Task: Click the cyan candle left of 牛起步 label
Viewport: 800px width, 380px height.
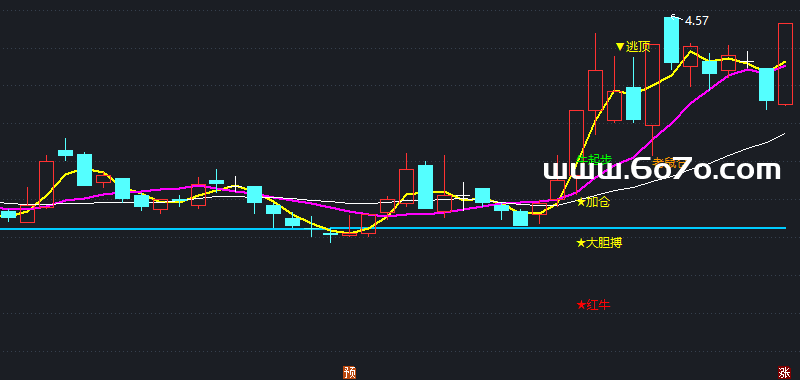Action: (x=520, y=218)
